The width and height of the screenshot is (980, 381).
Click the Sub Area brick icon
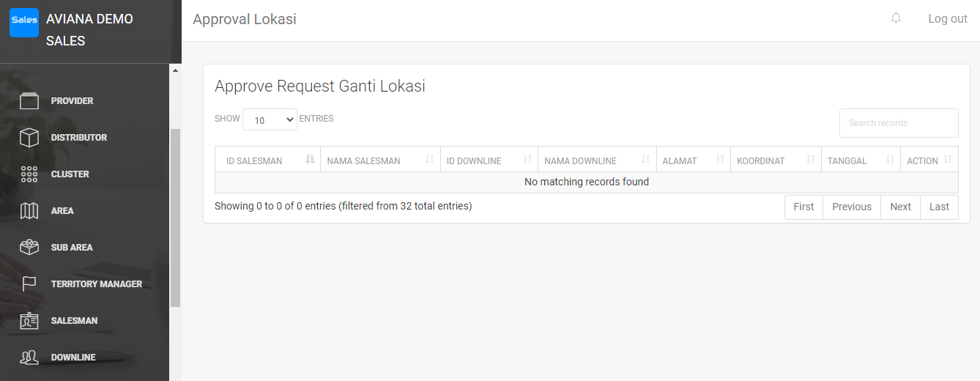coord(29,248)
